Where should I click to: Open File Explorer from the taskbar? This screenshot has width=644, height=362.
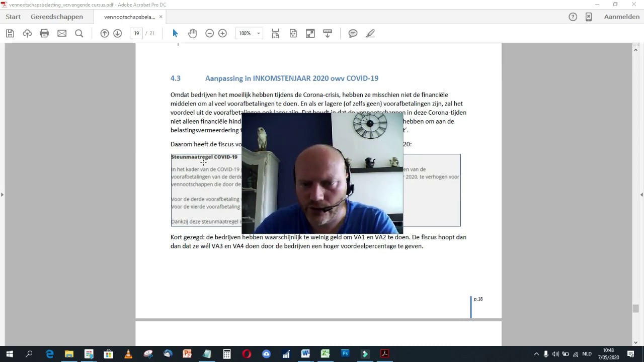(x=69, y=354)
